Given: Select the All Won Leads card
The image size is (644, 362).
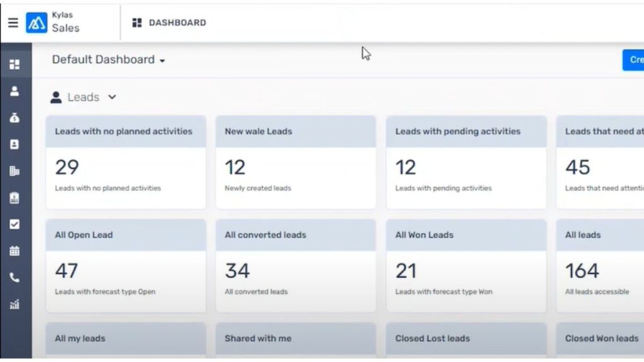Looking at the screenshot, I should click(x=465, y=265).
